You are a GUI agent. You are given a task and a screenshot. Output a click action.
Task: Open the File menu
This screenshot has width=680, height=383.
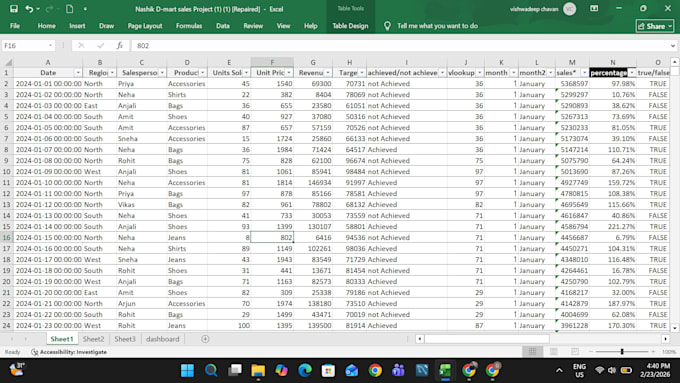point(15,26)
